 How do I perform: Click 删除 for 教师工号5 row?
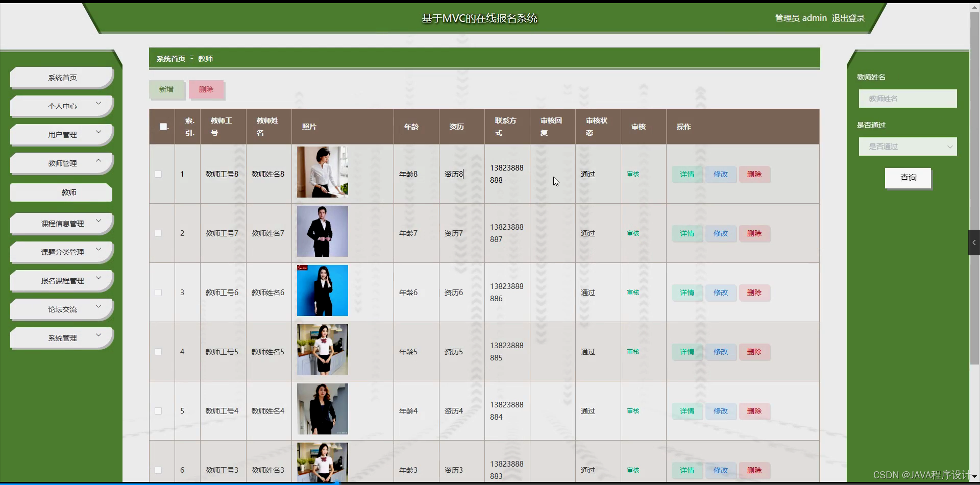click(x=754, y=352)
